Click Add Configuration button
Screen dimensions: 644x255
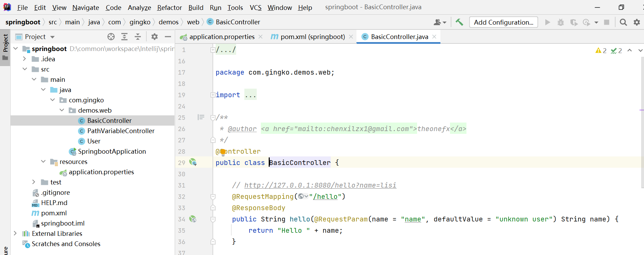point(503,22)
